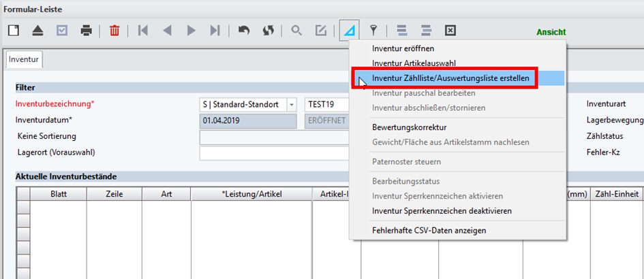Choose Inventur Zählliste/Auswertungsliste erstellen
The height and width of the screenshot is (279, 644).
coord(450,78)
